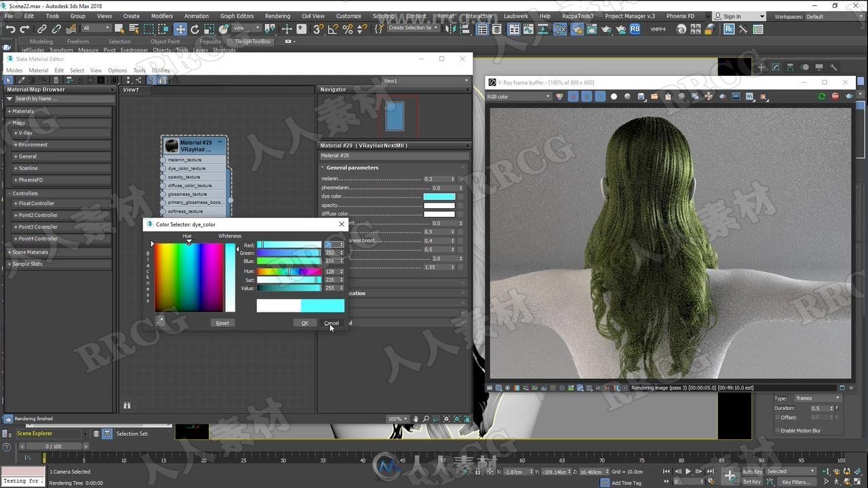
Task: Click Cancel in Color Selector dialog
Action: (x=331, y=323)
